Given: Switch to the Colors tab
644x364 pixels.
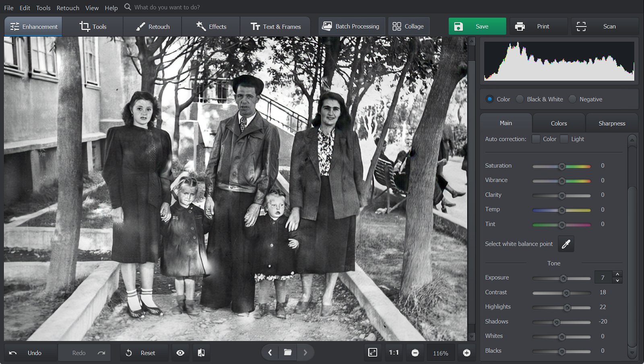Looking at the screenshot, I should pos(559,123).
